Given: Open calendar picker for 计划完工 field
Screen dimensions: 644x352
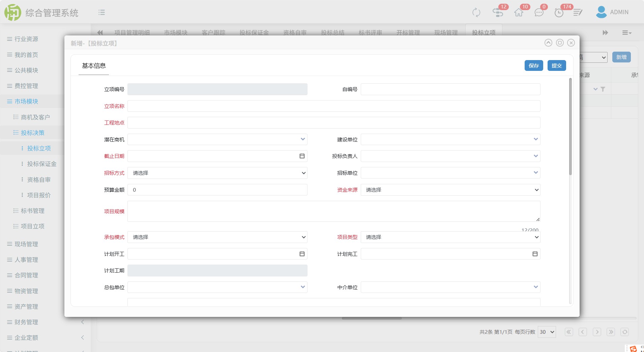Looking at the screenshot, I should point(535,254).
